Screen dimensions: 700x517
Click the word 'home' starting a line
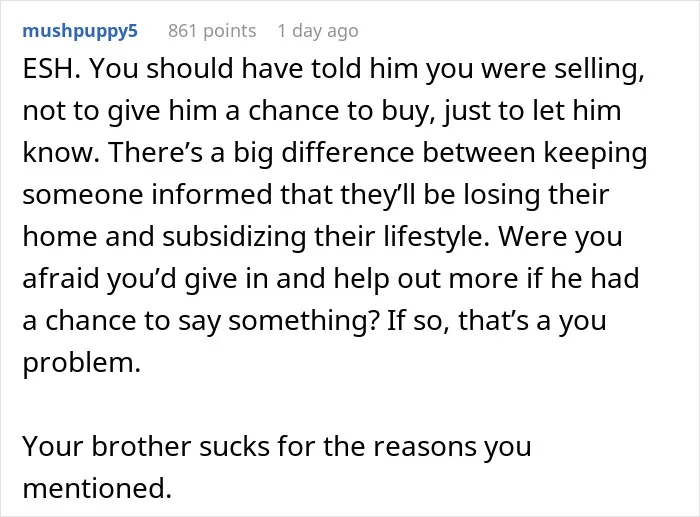point(60,236)
